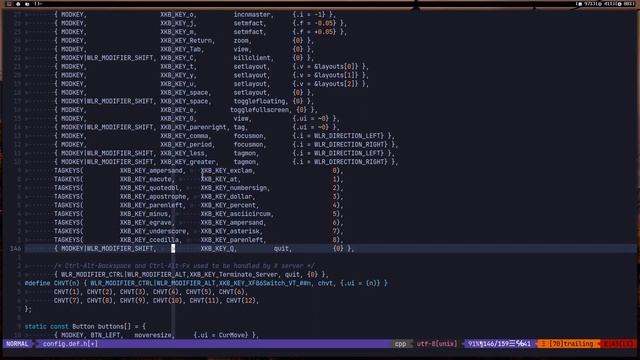Click XKB_KEY_u key name
640x360 pixels.
pos(178,84)
